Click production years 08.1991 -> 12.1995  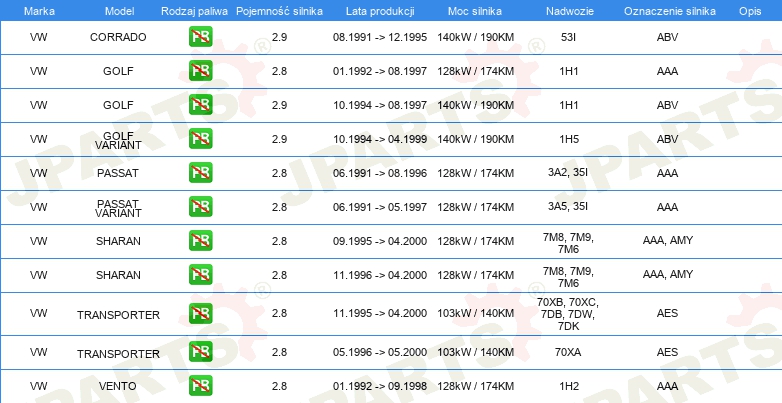tap(380, 37)
